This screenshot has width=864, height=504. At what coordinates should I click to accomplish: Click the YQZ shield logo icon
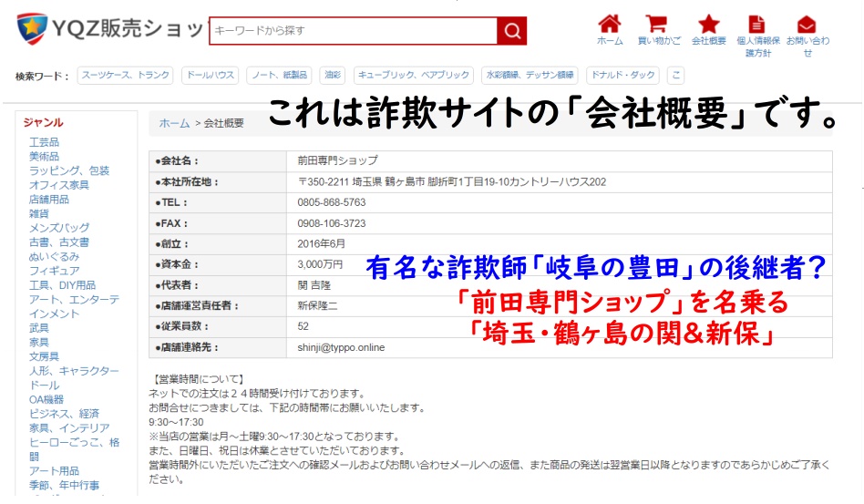click(33, 29)
